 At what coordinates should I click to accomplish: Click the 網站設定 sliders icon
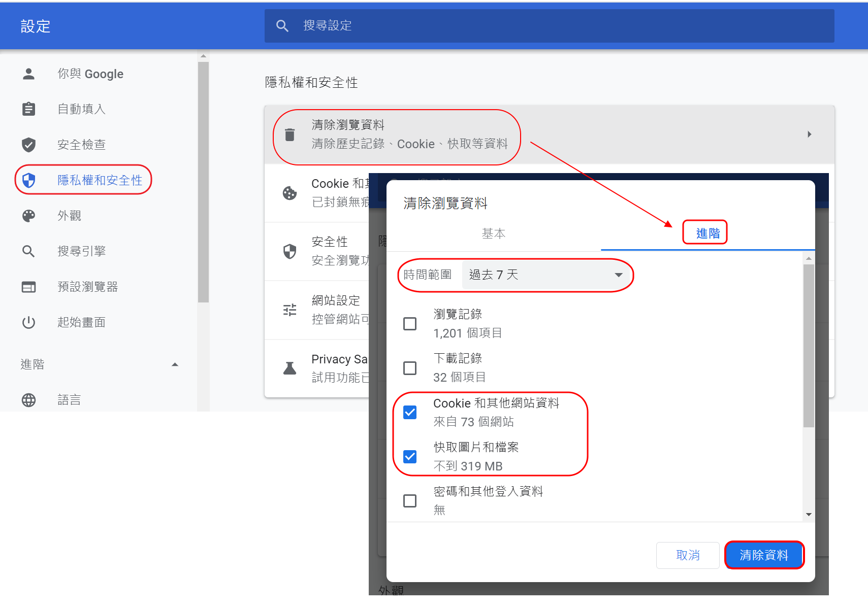[x=289, y=309]
